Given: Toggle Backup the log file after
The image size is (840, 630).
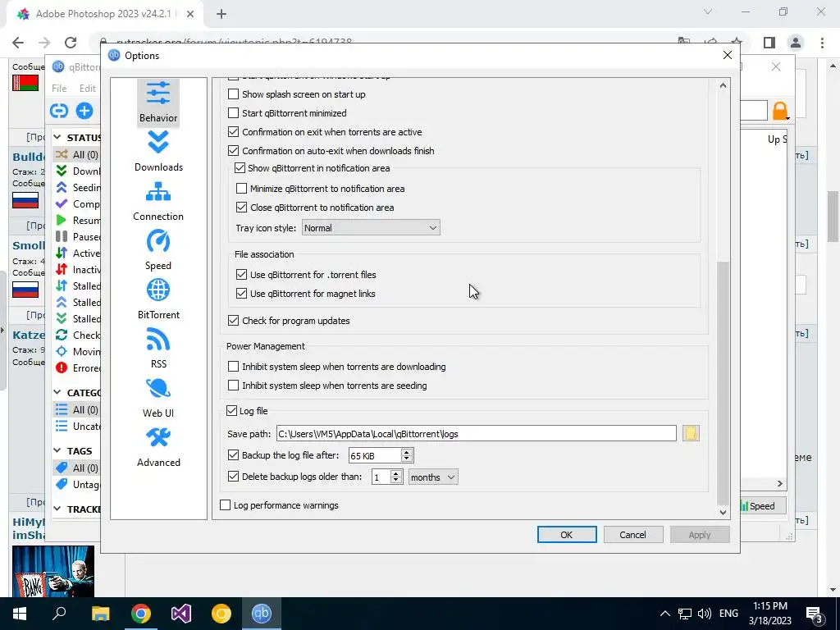Looking at the screenshot, I should 233,455.
